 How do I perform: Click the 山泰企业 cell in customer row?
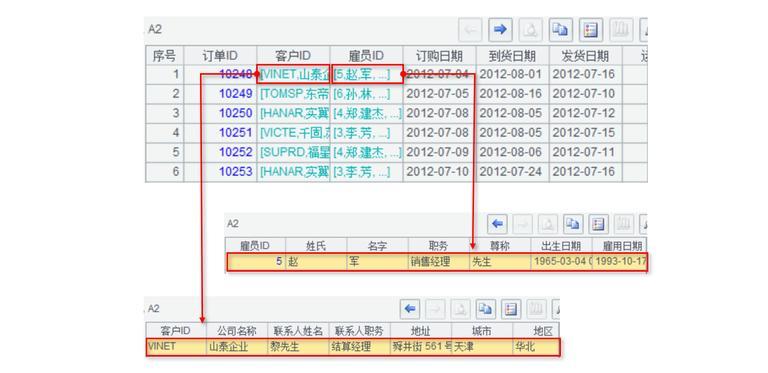pyautogui.click(x=237, y=347)
